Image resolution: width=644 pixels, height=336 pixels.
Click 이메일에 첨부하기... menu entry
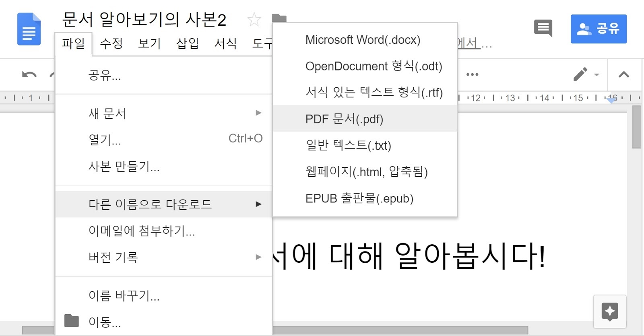coord(164,231)
